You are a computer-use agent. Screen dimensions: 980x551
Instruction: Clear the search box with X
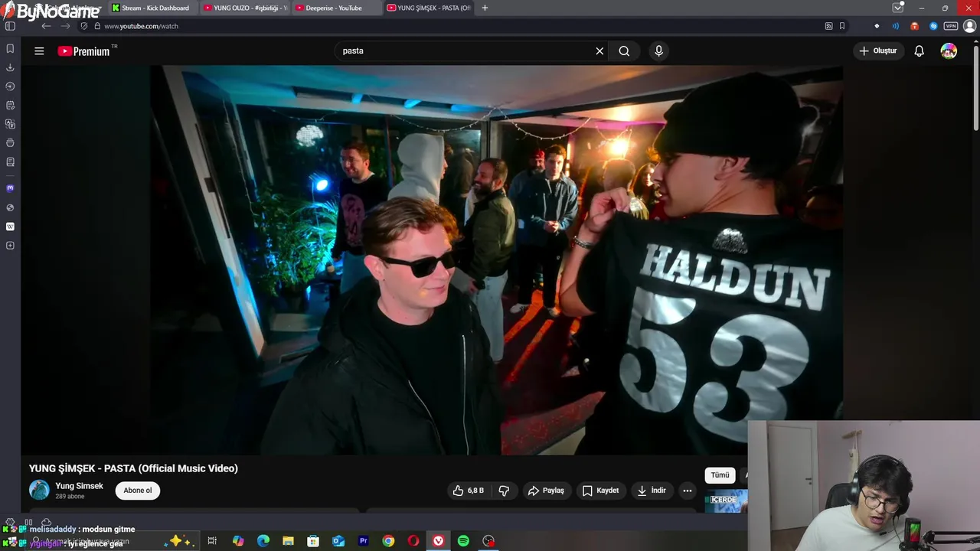(599, 51)
